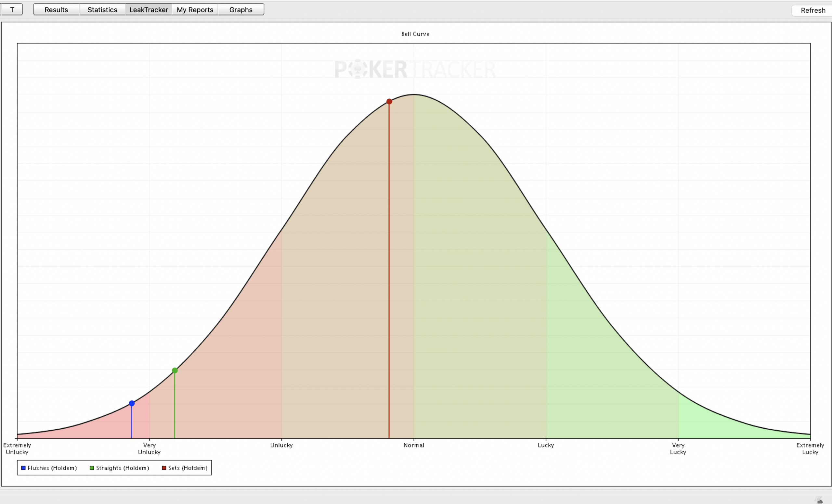The height and width of the screenshot is (504, 832).
Task: Click the Normal axis label
Action: [414, 445]
